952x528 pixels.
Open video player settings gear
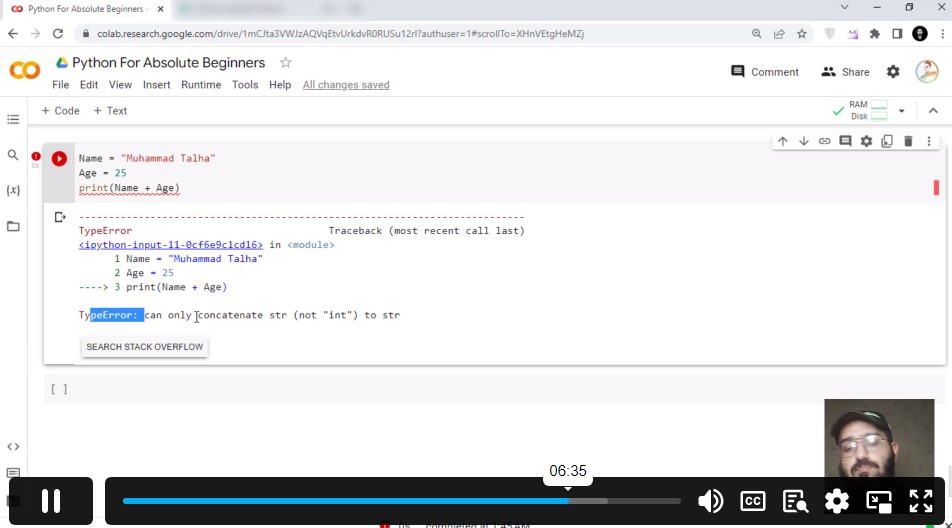tap(837, 501)
